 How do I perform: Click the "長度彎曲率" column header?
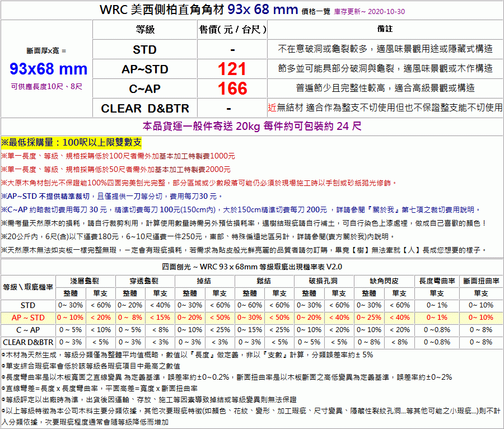click(437, 281)
